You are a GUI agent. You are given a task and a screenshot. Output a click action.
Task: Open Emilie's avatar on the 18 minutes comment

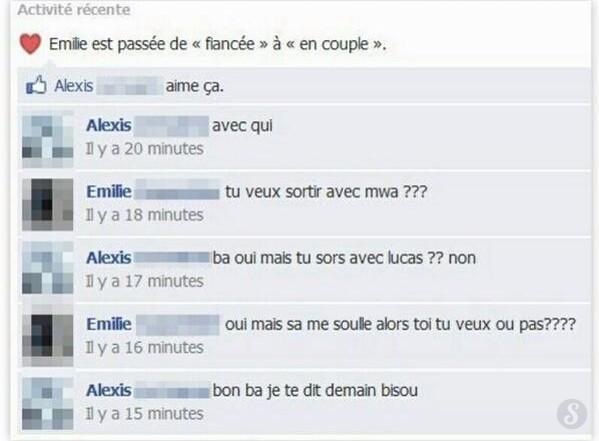point(48,204)
